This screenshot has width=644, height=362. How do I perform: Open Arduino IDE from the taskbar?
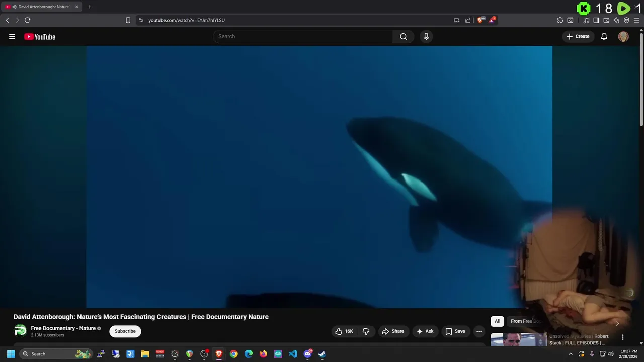[278, 354]
